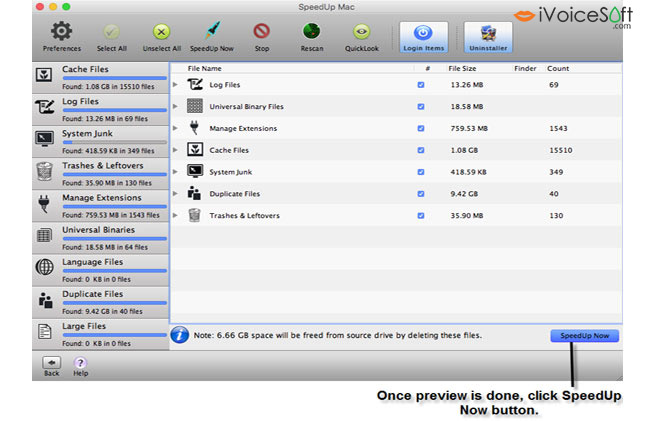Expand the Duplicate Files row triangle

(175, 193)
